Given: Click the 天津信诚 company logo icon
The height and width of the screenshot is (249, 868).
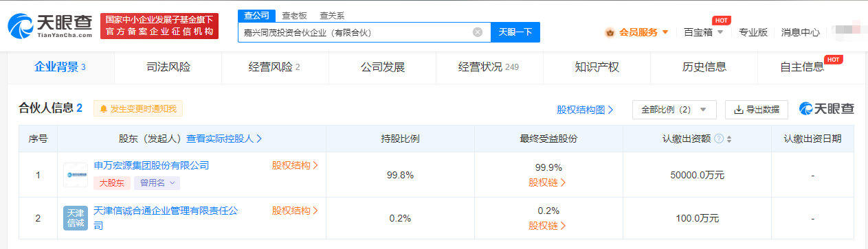Looking at the screenshot, I should pyautogui.click(x=76, y=218).
